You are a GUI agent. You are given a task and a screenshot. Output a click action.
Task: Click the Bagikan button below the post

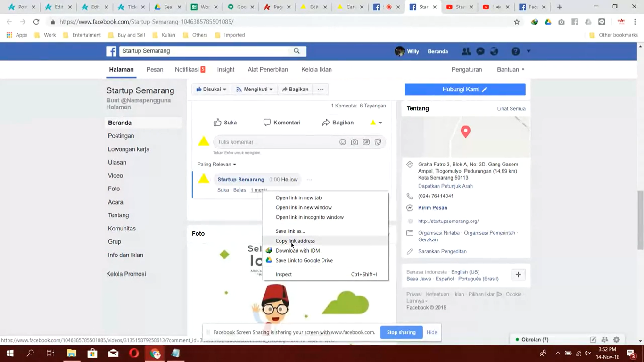338,123
